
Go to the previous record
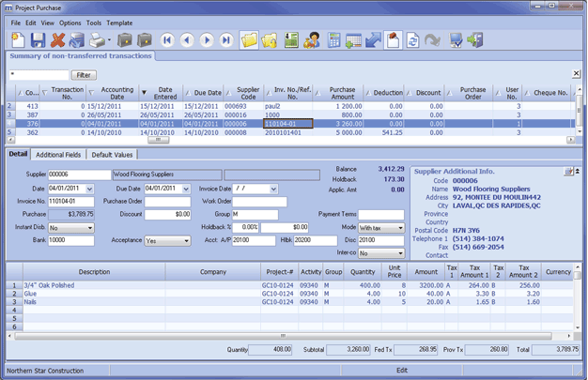point(187,39)
